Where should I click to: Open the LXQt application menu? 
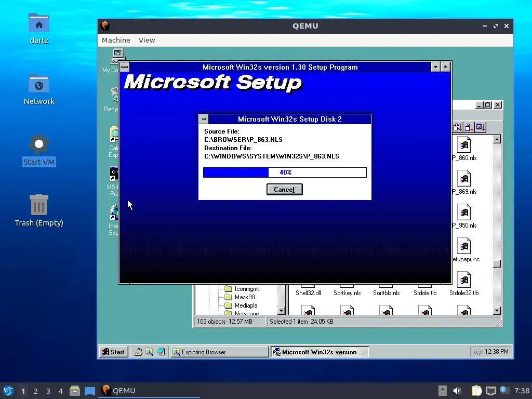coord(8,391)
